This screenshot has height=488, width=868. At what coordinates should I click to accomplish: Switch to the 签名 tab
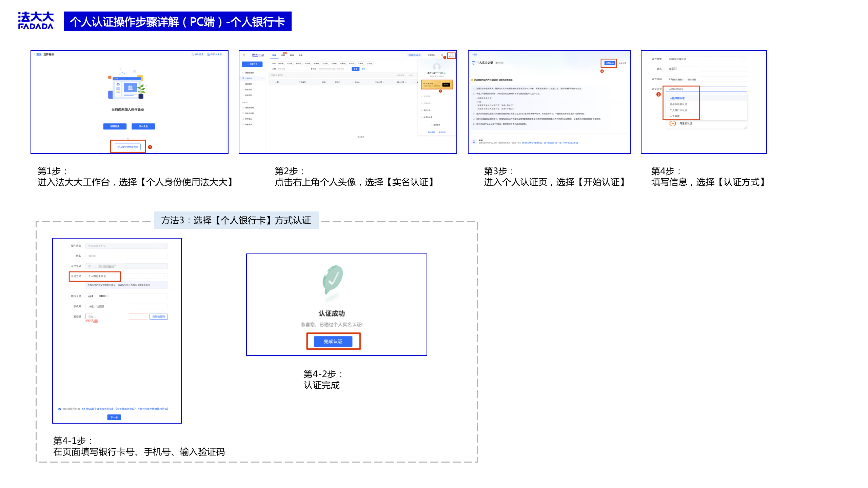click(300, 55)
